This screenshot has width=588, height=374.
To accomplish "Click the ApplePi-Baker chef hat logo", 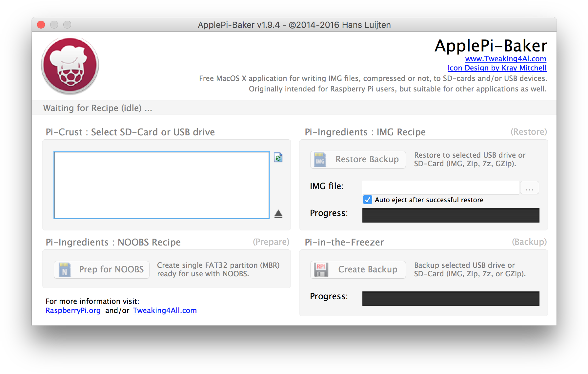I will tap(70, 66).
